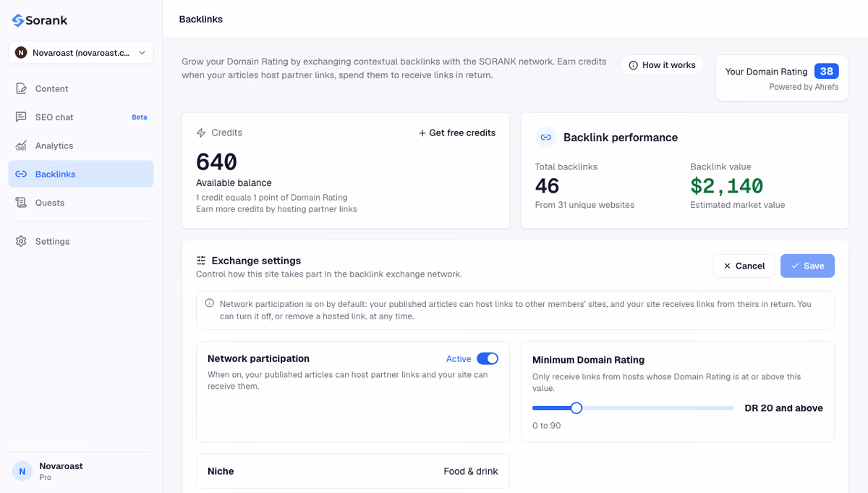
Task: Click the Settings gear icon
Action: click(21, 241)
